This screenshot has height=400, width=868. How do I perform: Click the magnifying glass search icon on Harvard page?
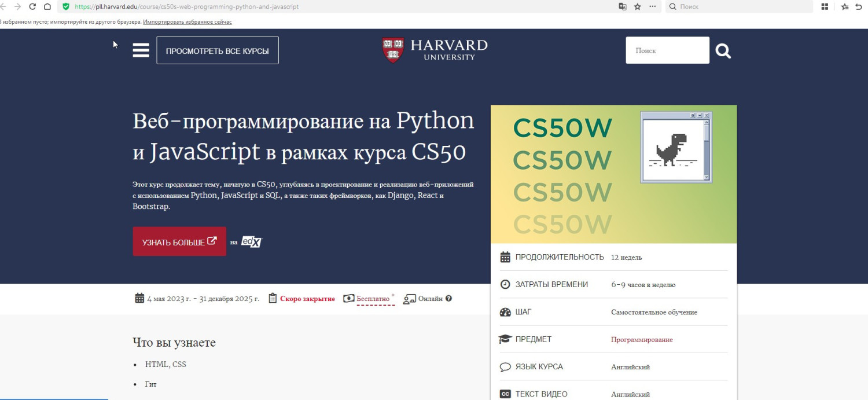click(723, 51)
